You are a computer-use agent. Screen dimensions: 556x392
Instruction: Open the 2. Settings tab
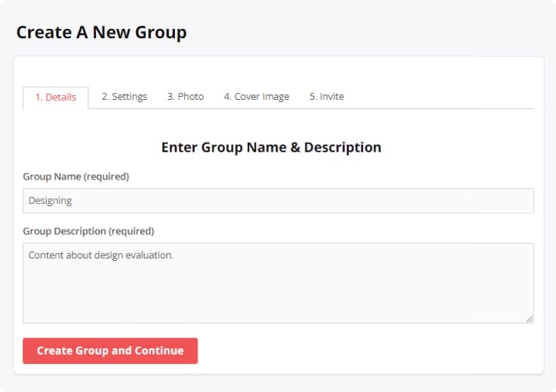pos(124,97)
